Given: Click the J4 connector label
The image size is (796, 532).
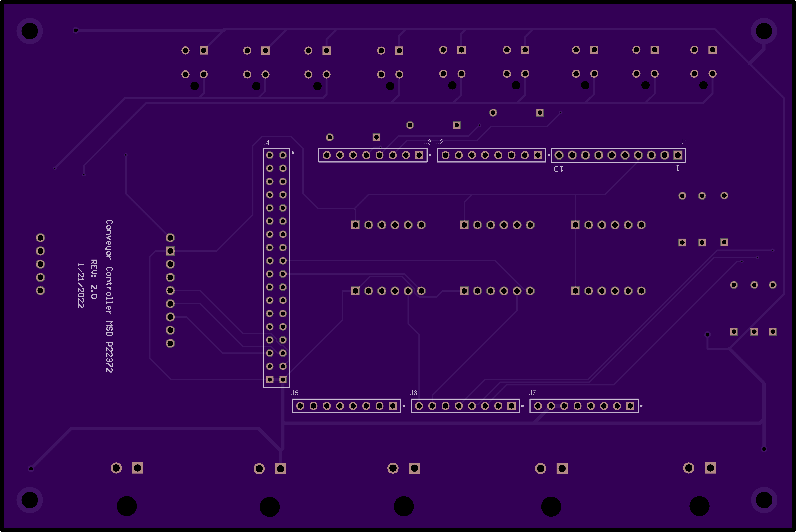Looking at the screenshot, I should tap(266, 143).
